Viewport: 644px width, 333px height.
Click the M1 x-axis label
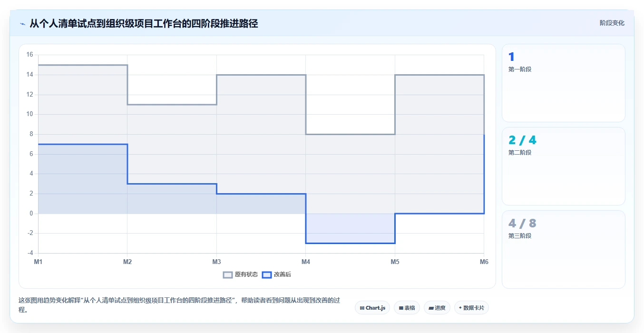pos(39,262)
